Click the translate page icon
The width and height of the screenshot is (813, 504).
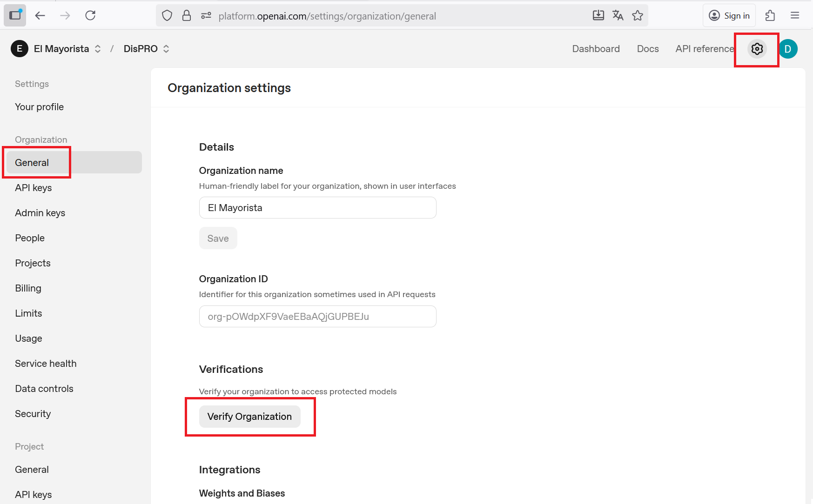pos(618,16)
